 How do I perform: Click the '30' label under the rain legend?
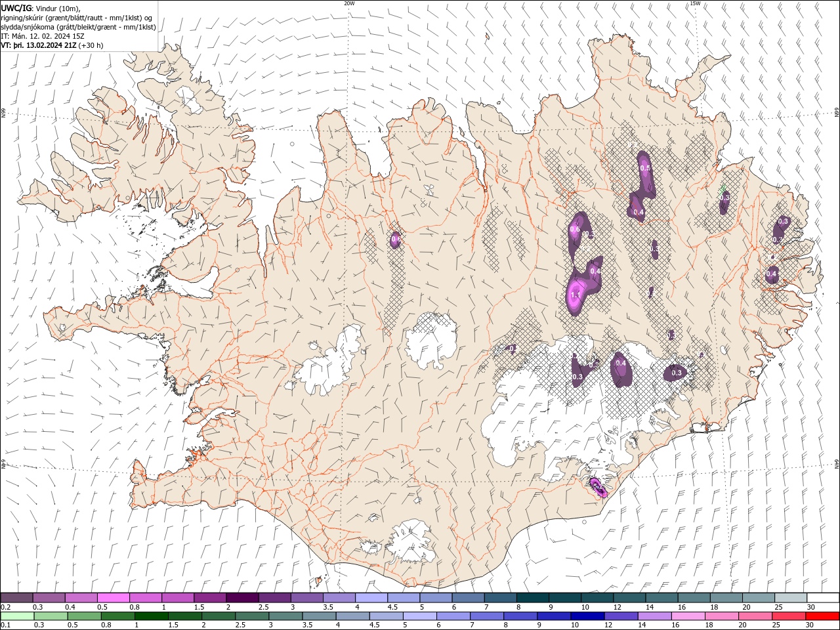(x=810, y=625)
